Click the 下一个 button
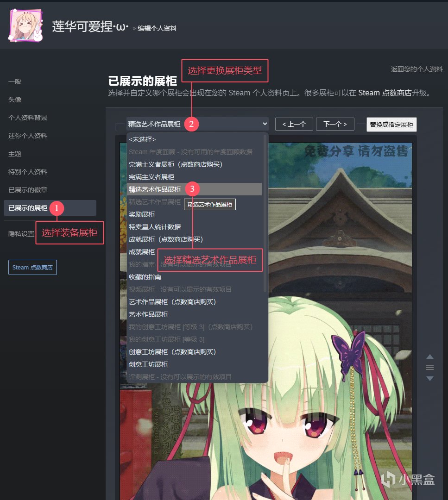The image size is (448, 500). tap(335, 124)
